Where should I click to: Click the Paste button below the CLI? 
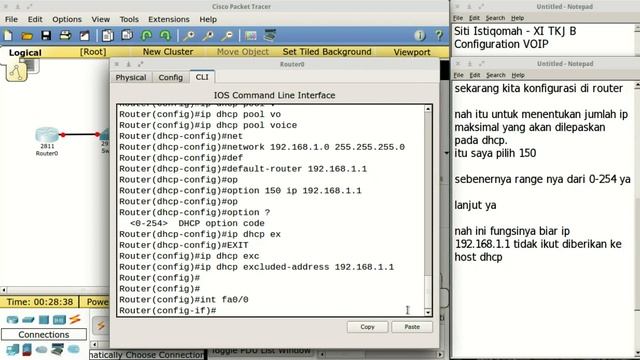(412, 327)
